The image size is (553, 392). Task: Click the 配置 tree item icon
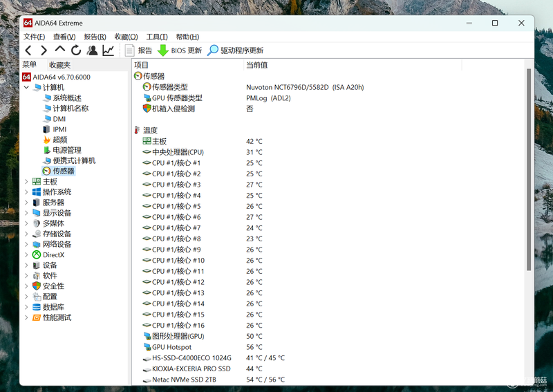tap(37, 297)
